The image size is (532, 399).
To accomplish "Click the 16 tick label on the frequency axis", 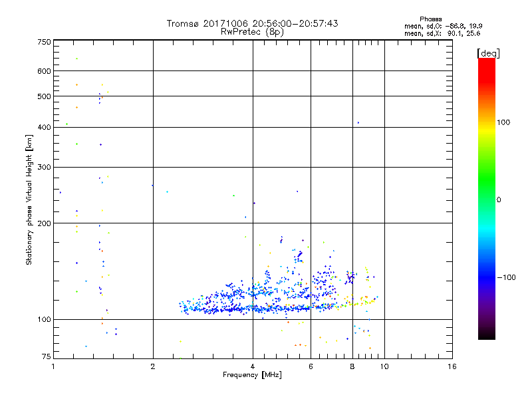I will (x=452, y=366).
